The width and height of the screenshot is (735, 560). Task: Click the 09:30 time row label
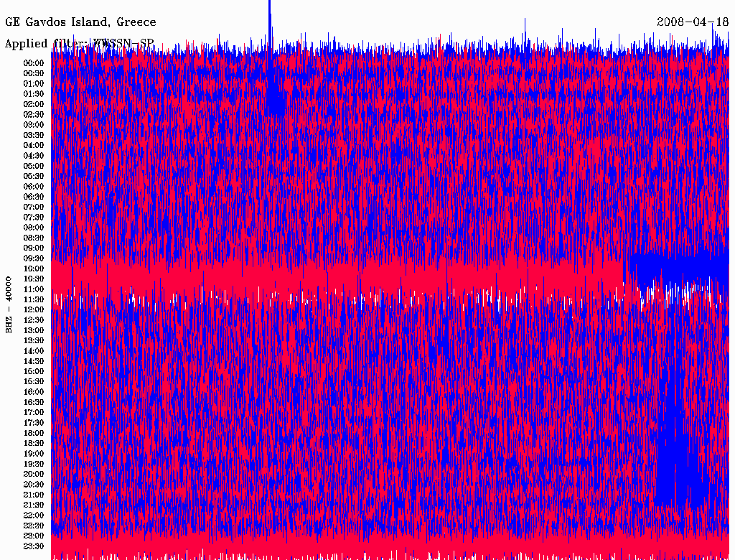coord(34,258)
